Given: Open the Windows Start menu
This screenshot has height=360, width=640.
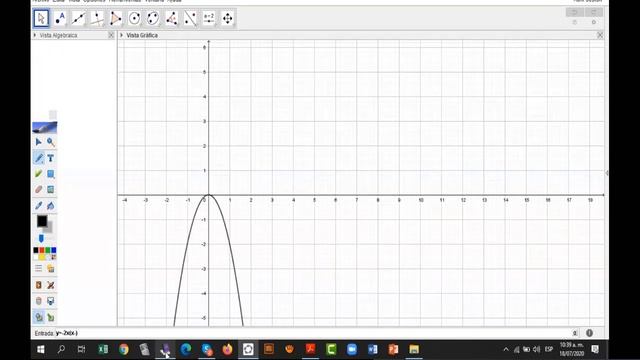Looking at the screenshot, I should pos(41,349).
